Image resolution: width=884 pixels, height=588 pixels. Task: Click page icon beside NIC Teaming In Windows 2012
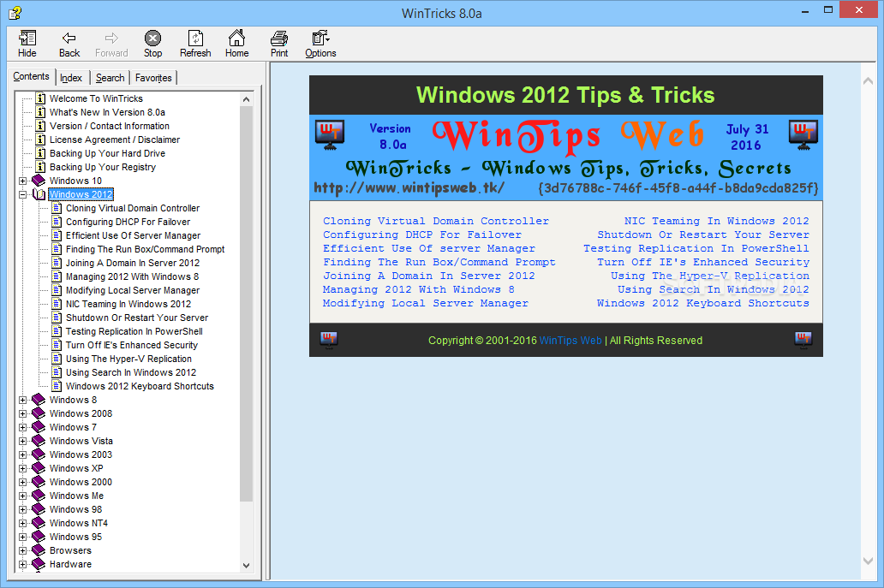[x=57, y=304]
